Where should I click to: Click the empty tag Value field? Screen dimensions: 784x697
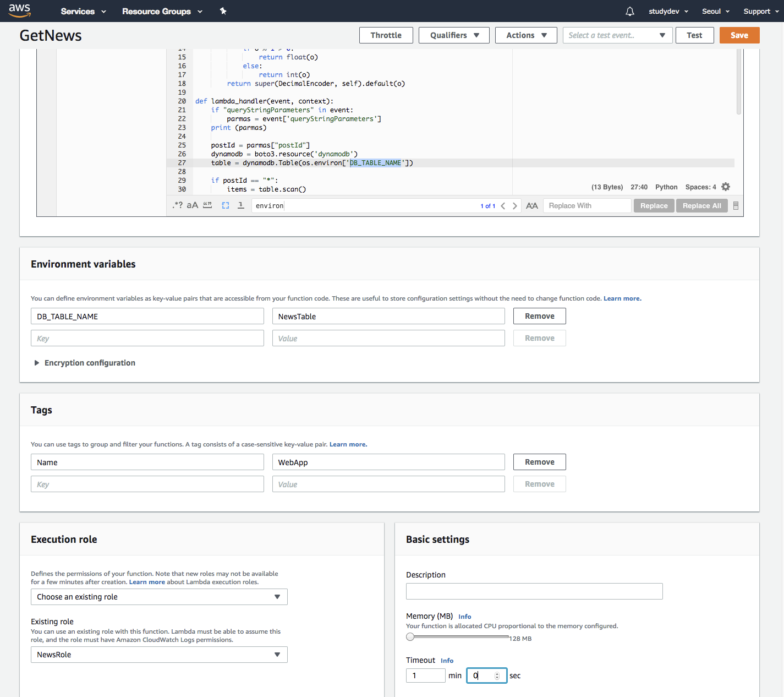pos(388,484)
